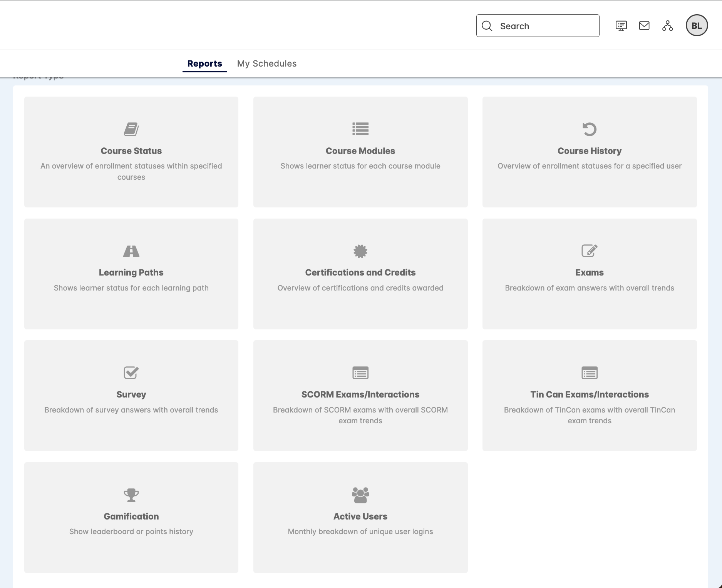Open the monitor presentation icon
722x588 pixels.
(x=621, y=26)
